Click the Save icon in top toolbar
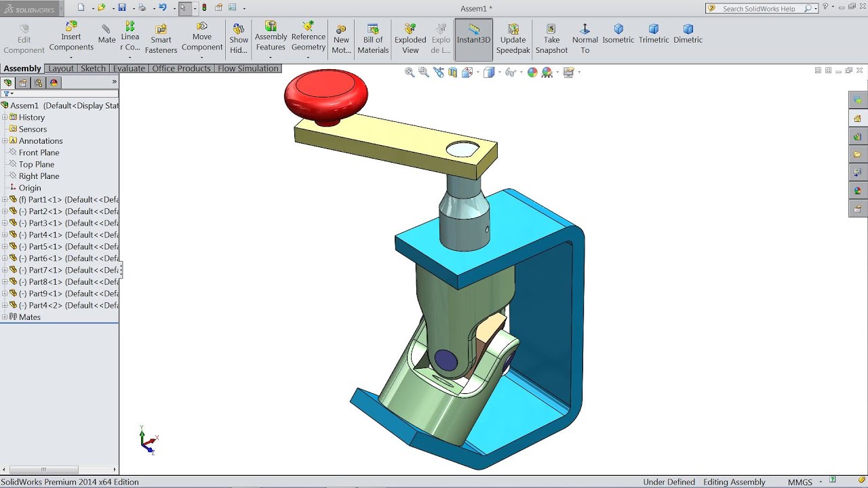The width and height of the screenshot is (868, 488). coord(121,8)
